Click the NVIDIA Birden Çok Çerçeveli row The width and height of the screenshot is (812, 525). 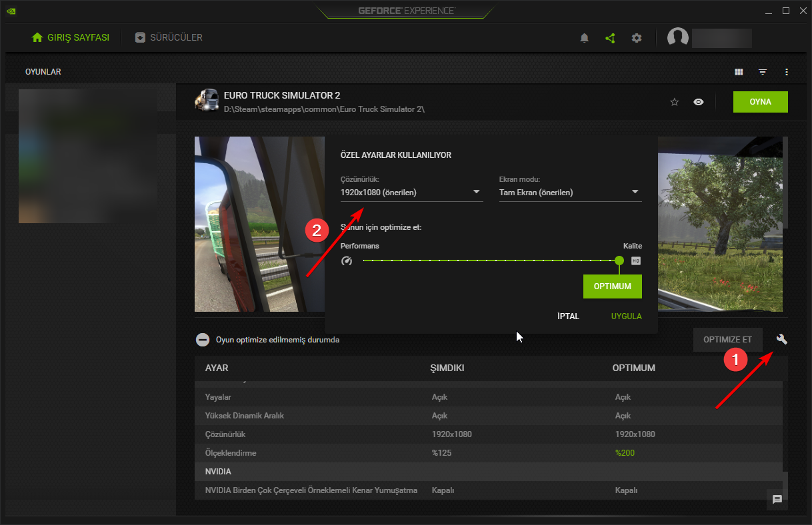click(488, 490)
